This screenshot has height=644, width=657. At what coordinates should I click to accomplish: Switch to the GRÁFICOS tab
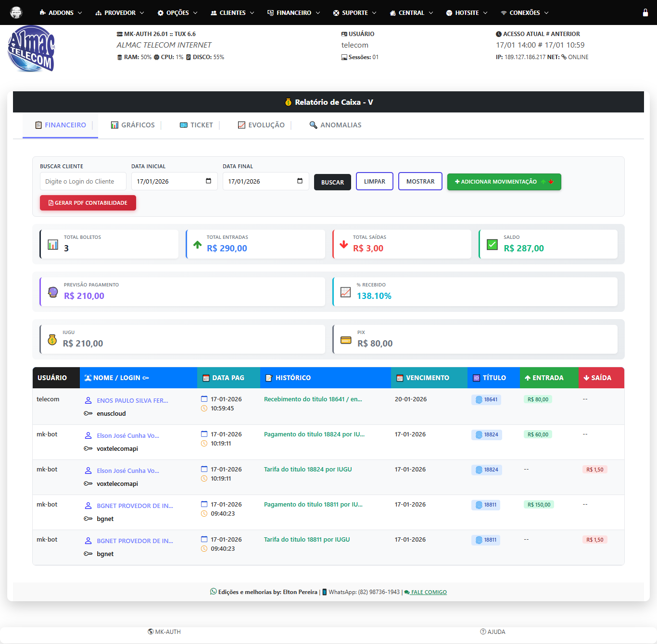point(133,125)
